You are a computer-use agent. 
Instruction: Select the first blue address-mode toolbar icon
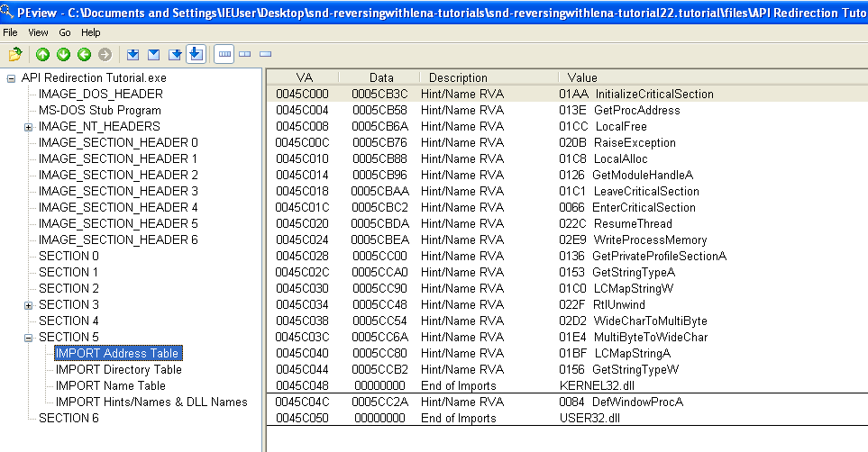(132, 54)
